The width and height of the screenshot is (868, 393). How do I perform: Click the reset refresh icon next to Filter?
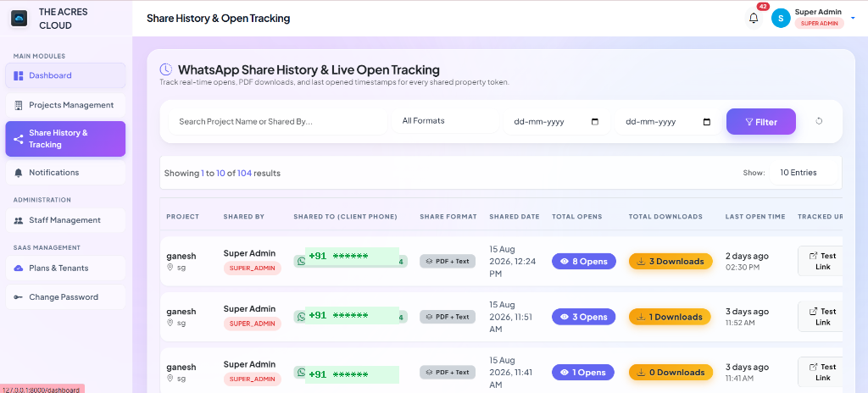click(x=820, y=121)
